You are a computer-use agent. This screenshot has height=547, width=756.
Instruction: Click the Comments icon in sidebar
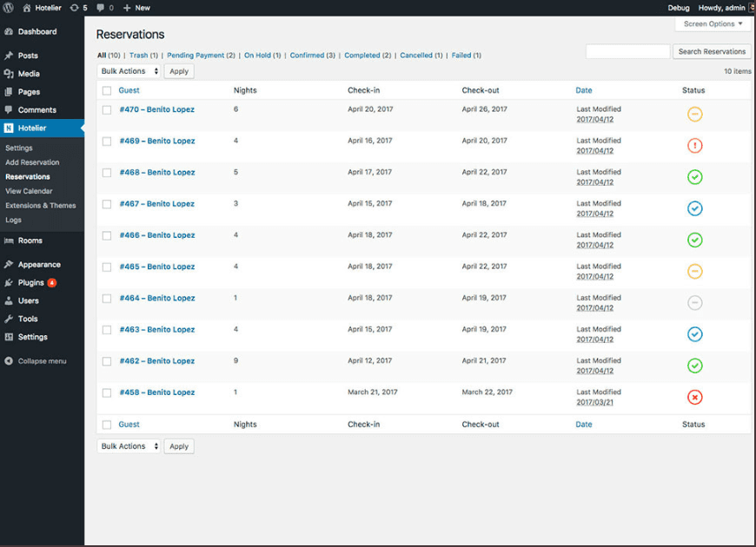point(9,110)
